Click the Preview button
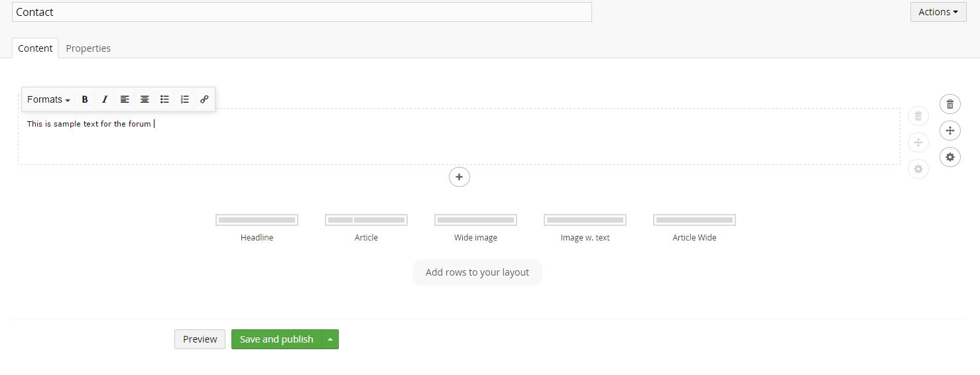980x375 pixels. point(200,339)
